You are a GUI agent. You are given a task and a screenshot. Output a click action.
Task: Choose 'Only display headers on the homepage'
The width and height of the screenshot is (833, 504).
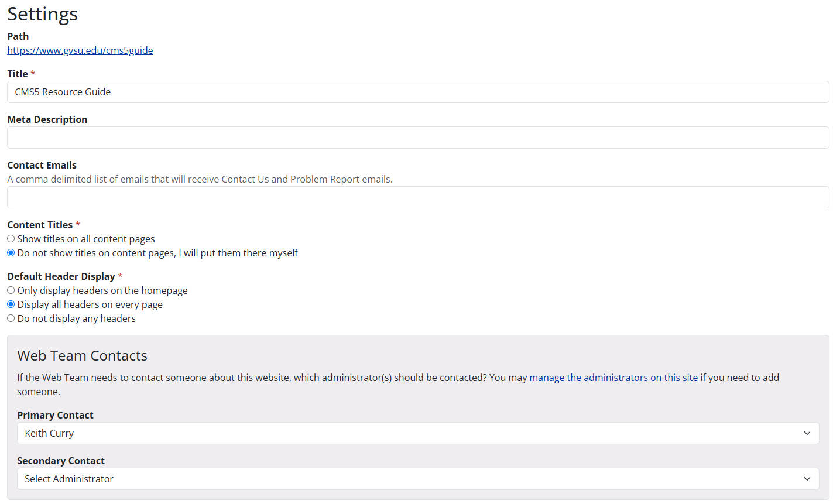coord(11,290)
